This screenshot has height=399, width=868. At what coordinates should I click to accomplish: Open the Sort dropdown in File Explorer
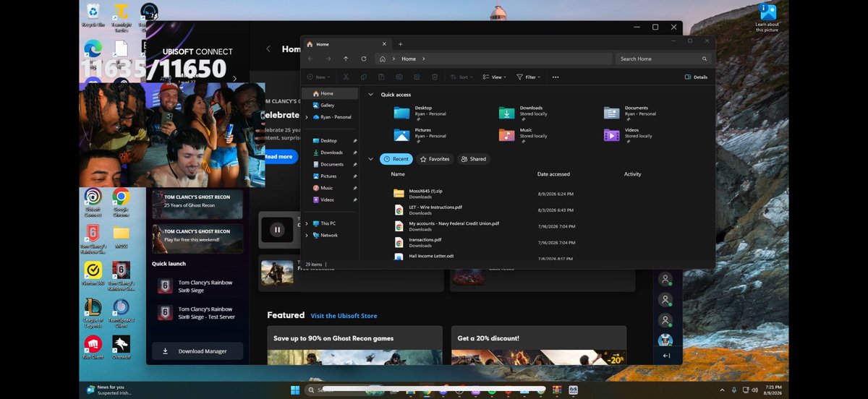point(461,77)
